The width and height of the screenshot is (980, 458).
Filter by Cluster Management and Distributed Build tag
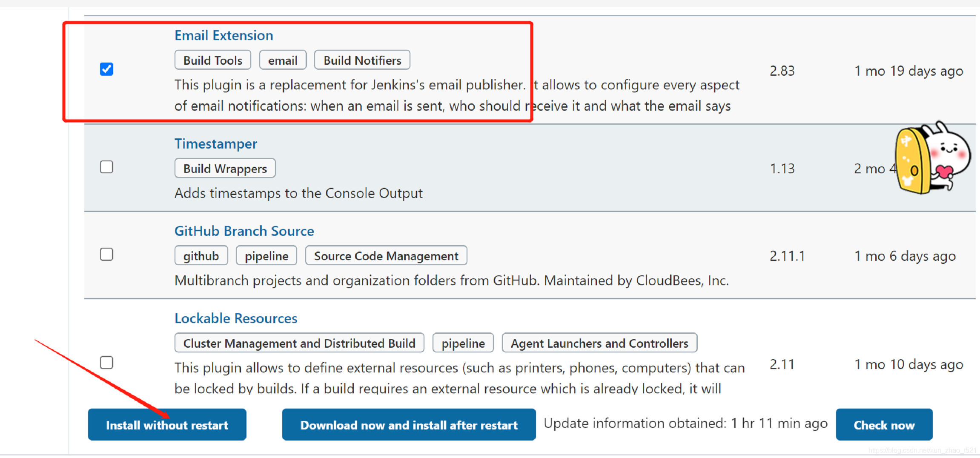(299, 343)
